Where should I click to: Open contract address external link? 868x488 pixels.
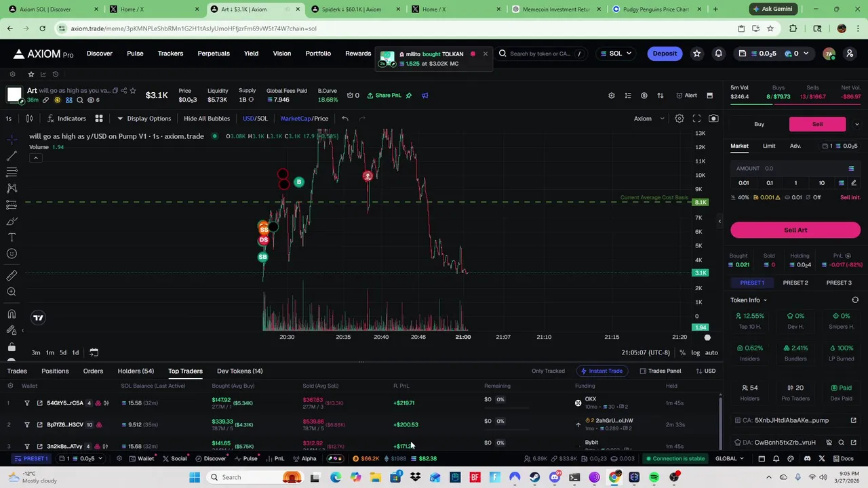854,420
